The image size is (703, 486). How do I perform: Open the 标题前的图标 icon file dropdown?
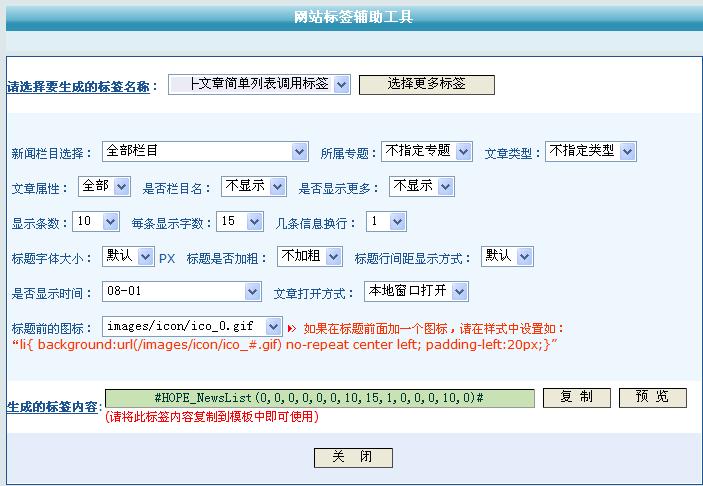[192, 327]
